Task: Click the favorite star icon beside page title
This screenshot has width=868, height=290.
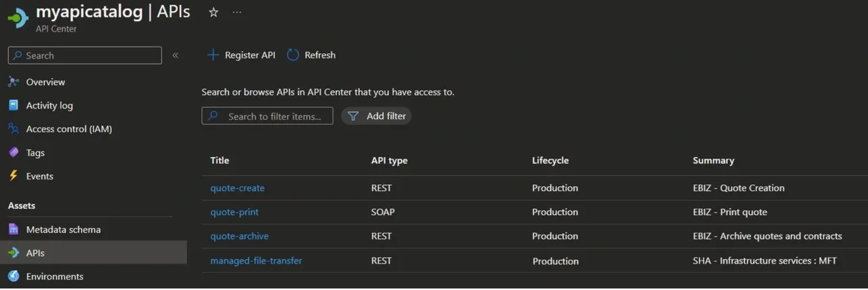Action: point(213,12)
